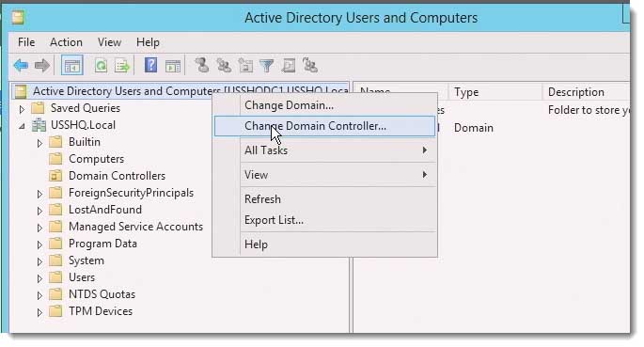Expand the Builtin container

pyautogui.click(x=39, y=143)
